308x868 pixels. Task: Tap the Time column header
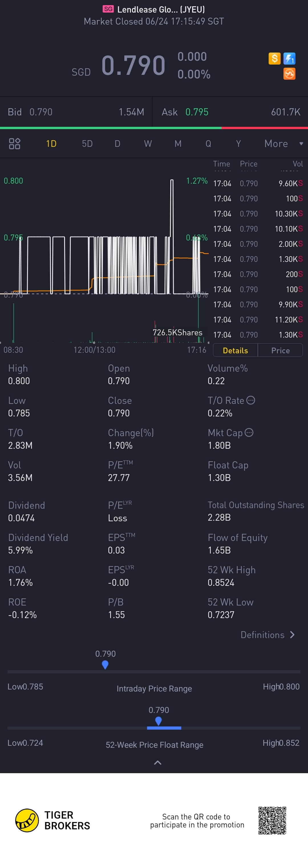tap(222, 164)
